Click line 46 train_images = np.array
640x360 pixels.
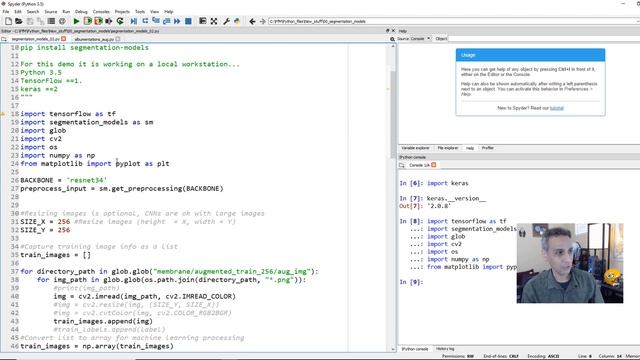(x=97, y=346)
